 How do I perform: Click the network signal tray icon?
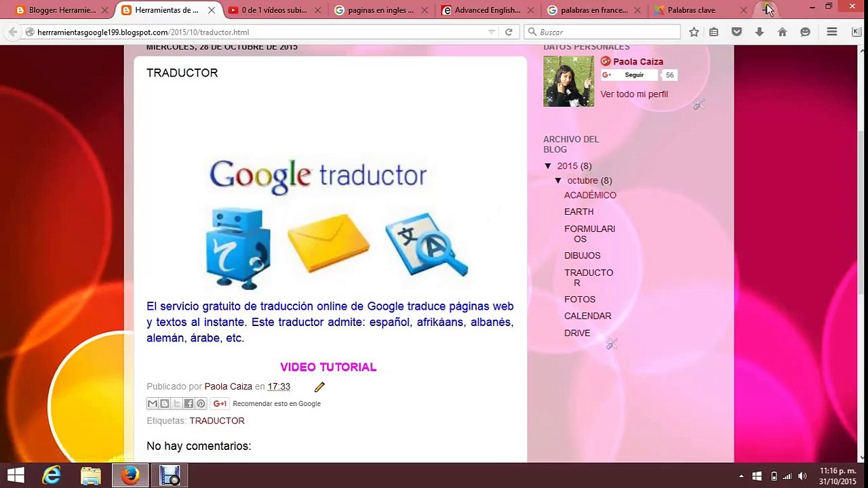787,476
